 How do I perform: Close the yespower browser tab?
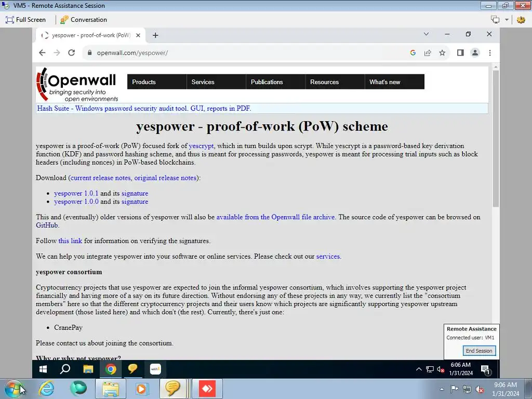pyautogui.click(x=138, y=35)
